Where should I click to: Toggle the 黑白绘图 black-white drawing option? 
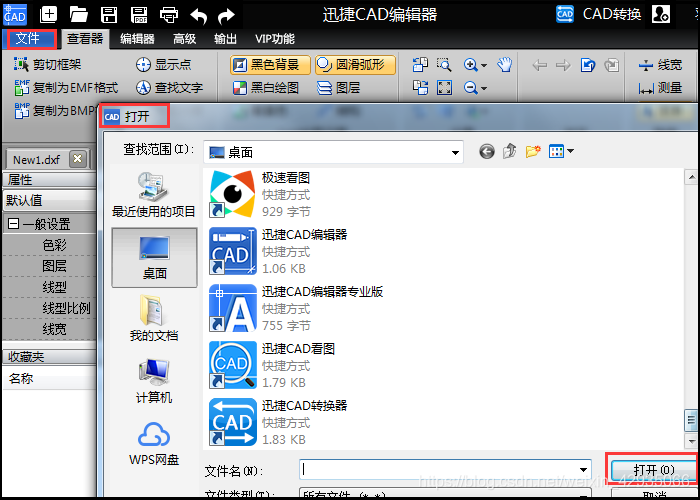tap(266, 88)
